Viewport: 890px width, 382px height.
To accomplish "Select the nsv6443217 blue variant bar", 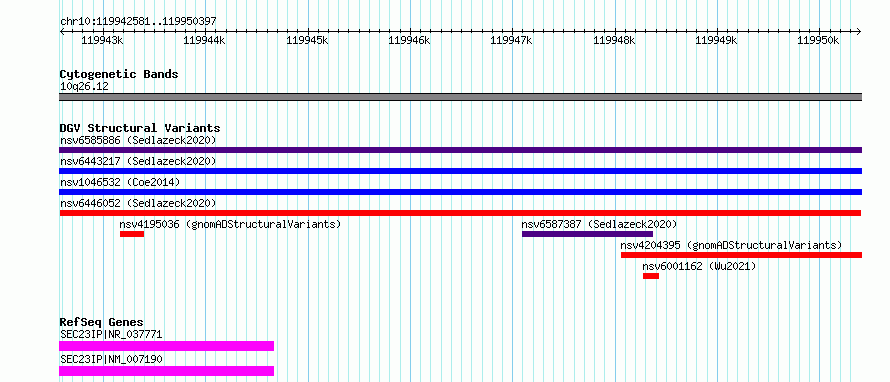I will (x=460, y=171).
